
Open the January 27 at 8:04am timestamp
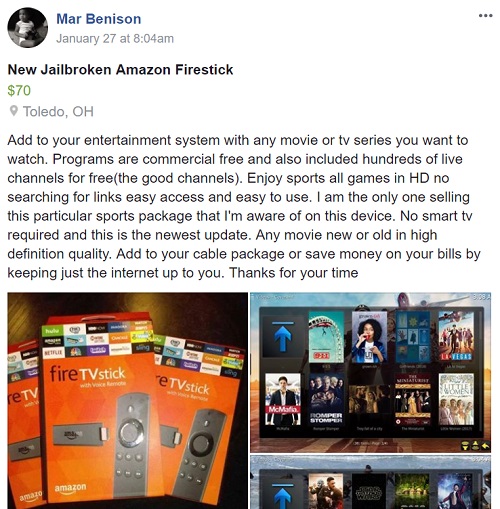pos(115,39)
